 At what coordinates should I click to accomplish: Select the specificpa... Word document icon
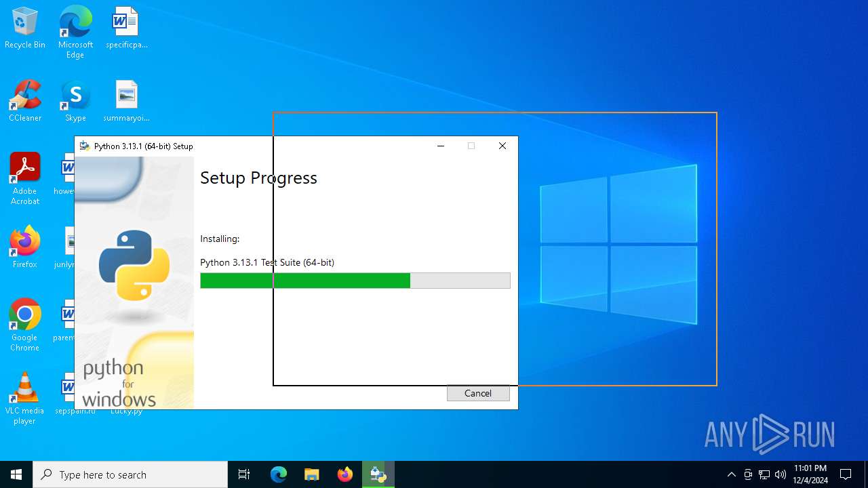[x=126, y=28]
